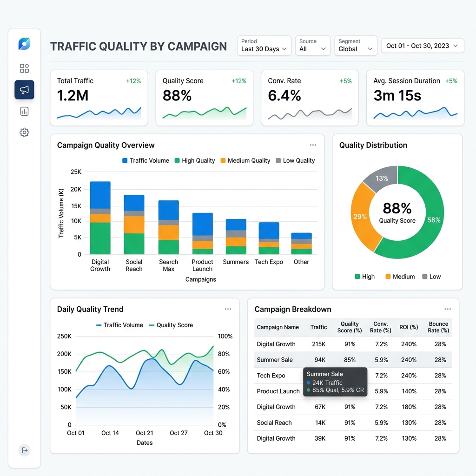Toggle Low Quality legend in bar chart
This screenshot has height=476, width=476.
[x=295, y=160]
